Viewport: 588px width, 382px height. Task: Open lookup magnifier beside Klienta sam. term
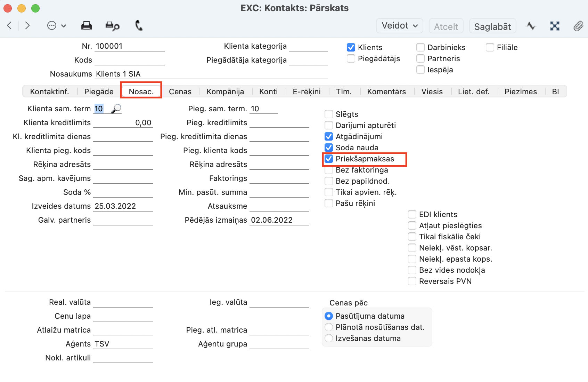[116, 109]
